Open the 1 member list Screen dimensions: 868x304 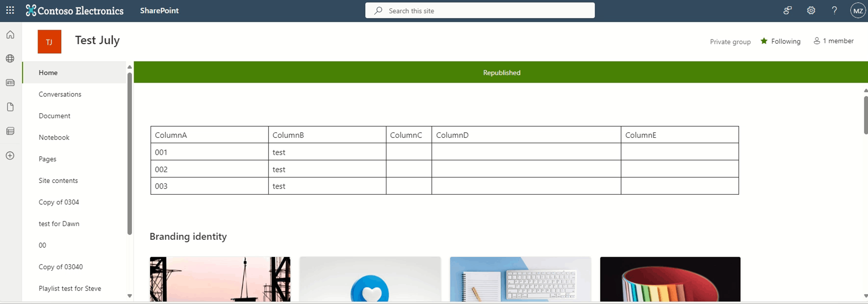[833, 41]
